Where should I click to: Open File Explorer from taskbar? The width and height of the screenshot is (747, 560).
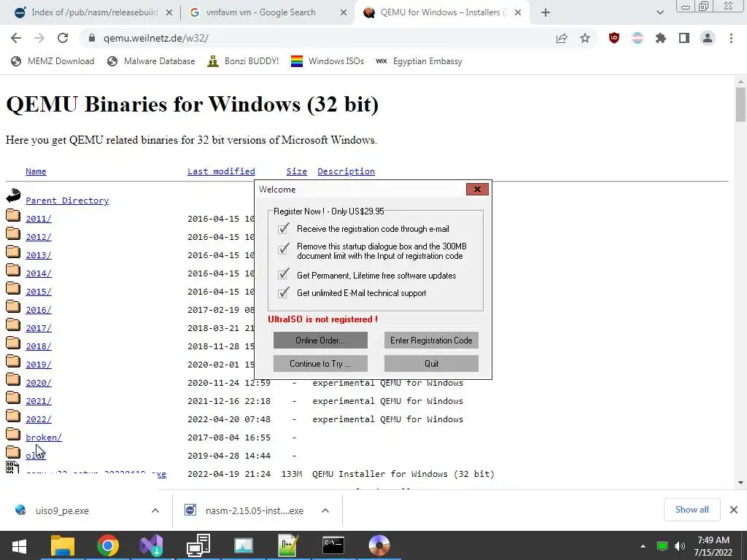[x=63, y=545]
